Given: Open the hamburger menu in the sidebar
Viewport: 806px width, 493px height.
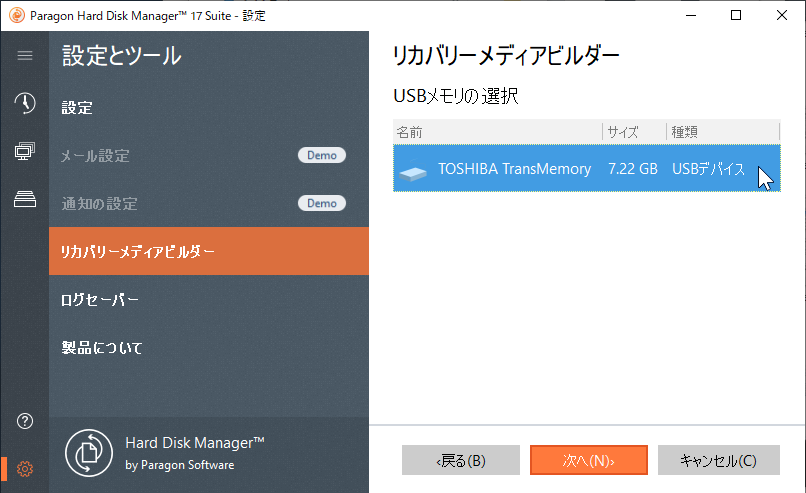Looking at the screenshot, I should [25, 55].
